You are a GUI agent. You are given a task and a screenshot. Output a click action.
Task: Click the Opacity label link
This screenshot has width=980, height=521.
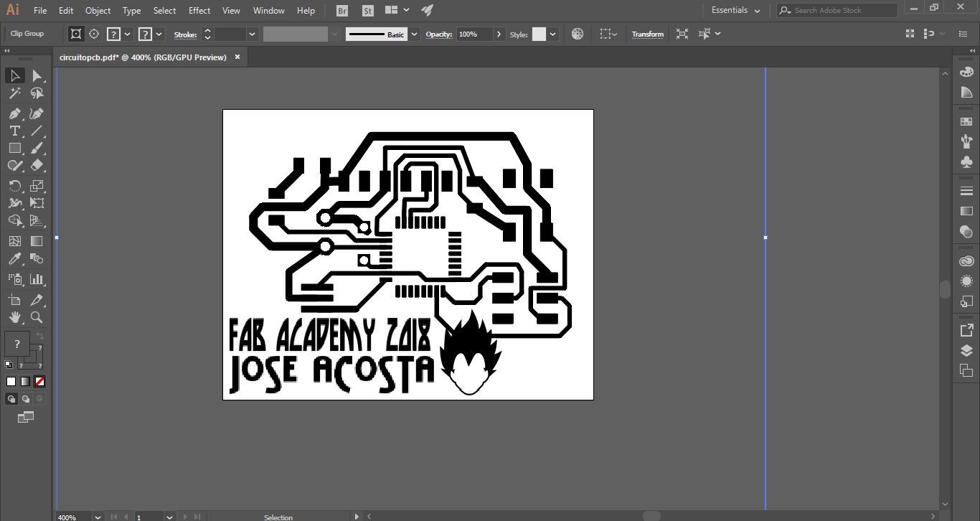pyautogui.click(x=439, y=34)
